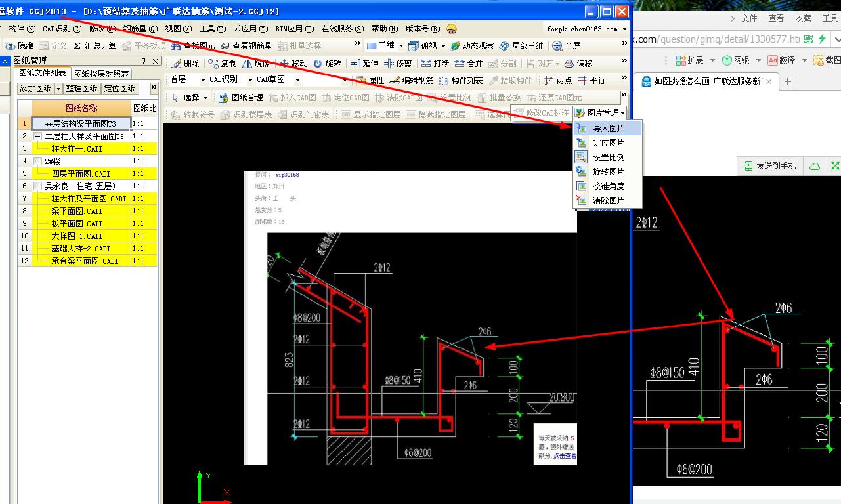
Task: Click 查看钢筋量 toolbar tool
Action: tap(246, 46)
